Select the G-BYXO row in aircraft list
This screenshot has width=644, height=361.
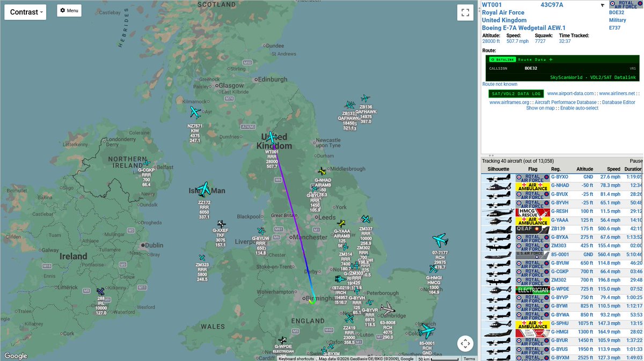(x=562, y=176)
